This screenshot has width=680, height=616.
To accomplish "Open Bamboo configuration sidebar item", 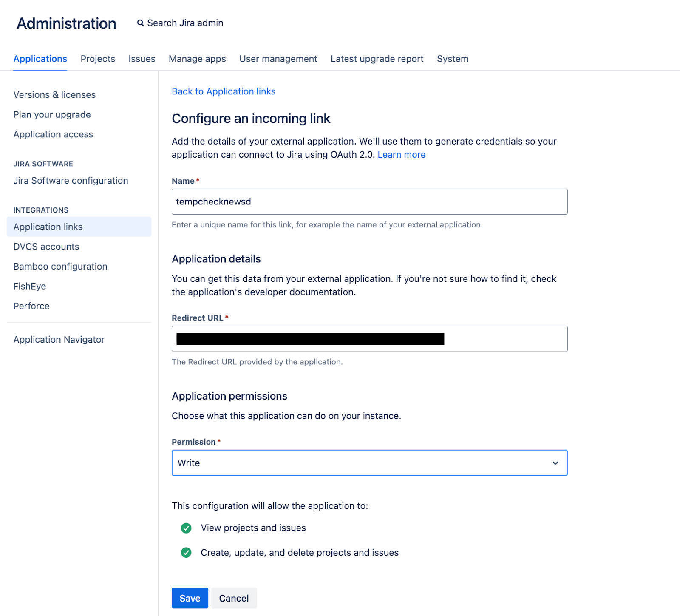I will click(60, 267).
